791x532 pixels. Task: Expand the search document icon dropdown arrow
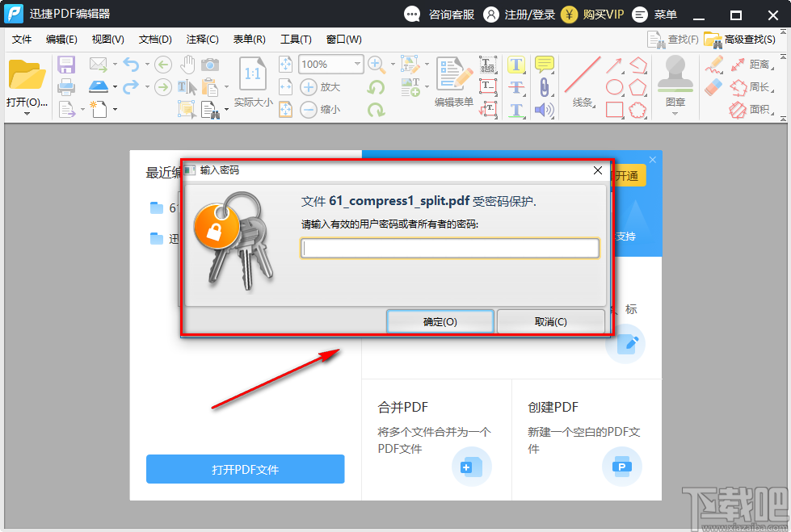tap(226, 110)
